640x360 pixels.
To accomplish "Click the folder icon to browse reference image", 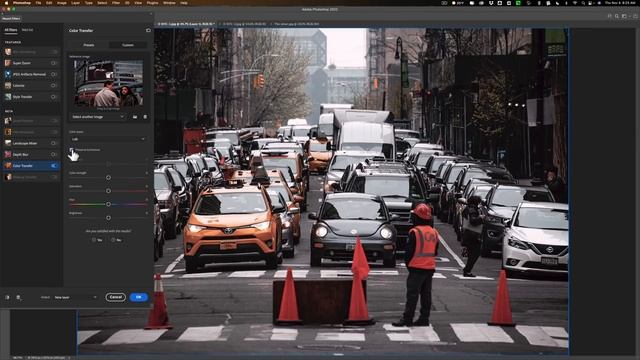I will [x=135, y=117].
